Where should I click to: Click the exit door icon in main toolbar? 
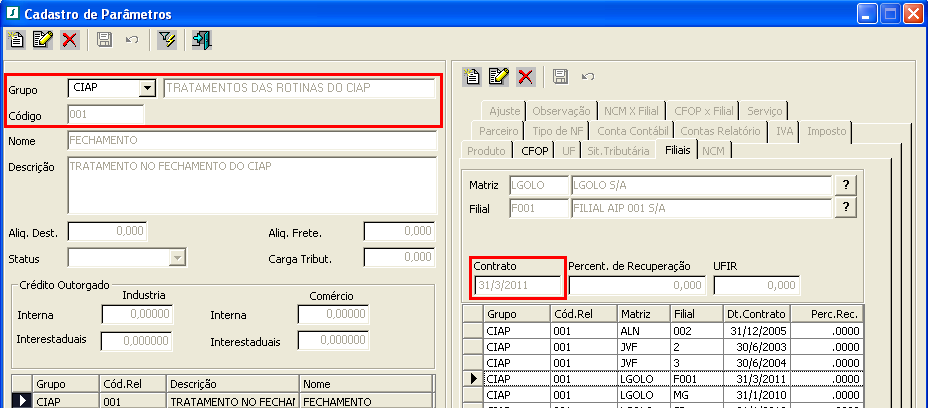coord(202,40)
